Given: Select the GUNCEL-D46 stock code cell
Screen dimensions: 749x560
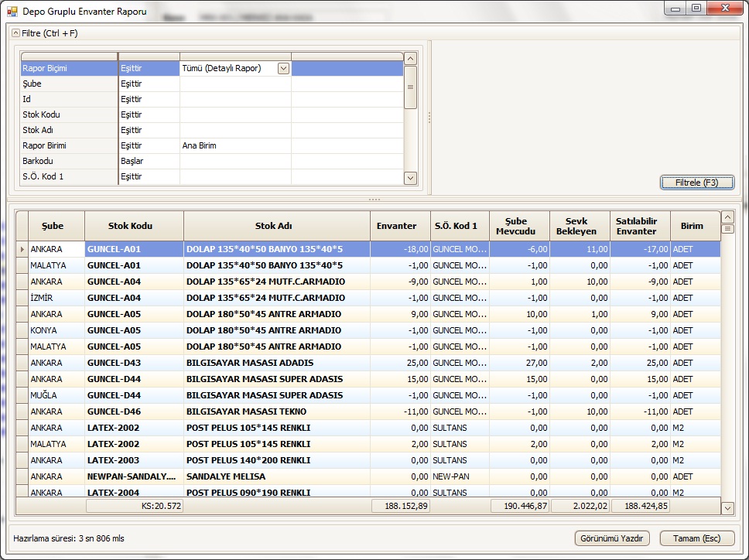Looking at the screenshot, I should coord(134,411).
